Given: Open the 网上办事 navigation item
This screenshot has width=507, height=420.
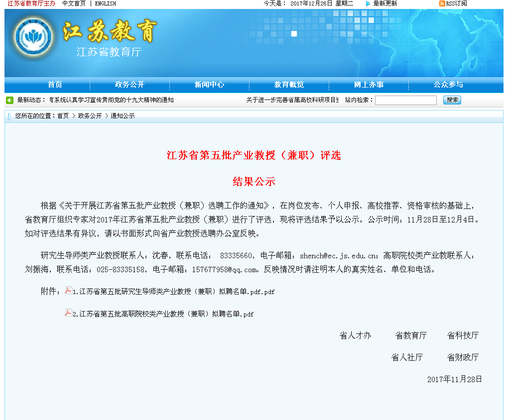Looking at the screenshot, I should (x=369, y=85).
